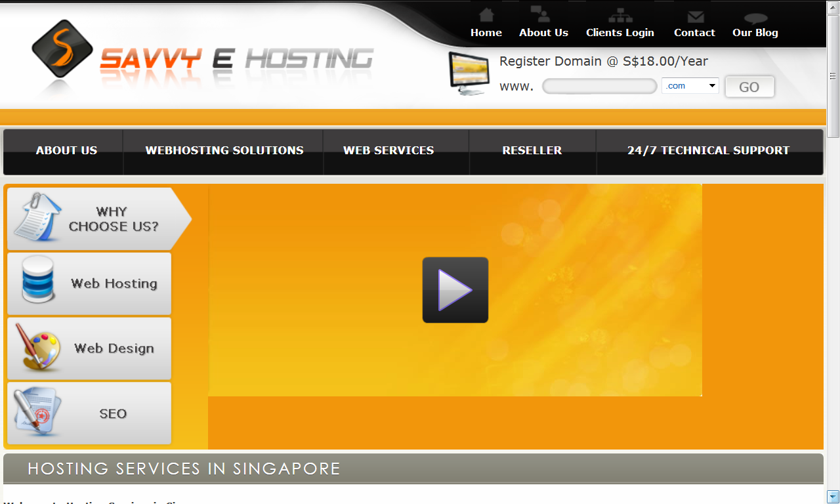The width and height of the screenshot is (840, 504).
Task: Click the people icon above About Us
Action: coord(540,14)
